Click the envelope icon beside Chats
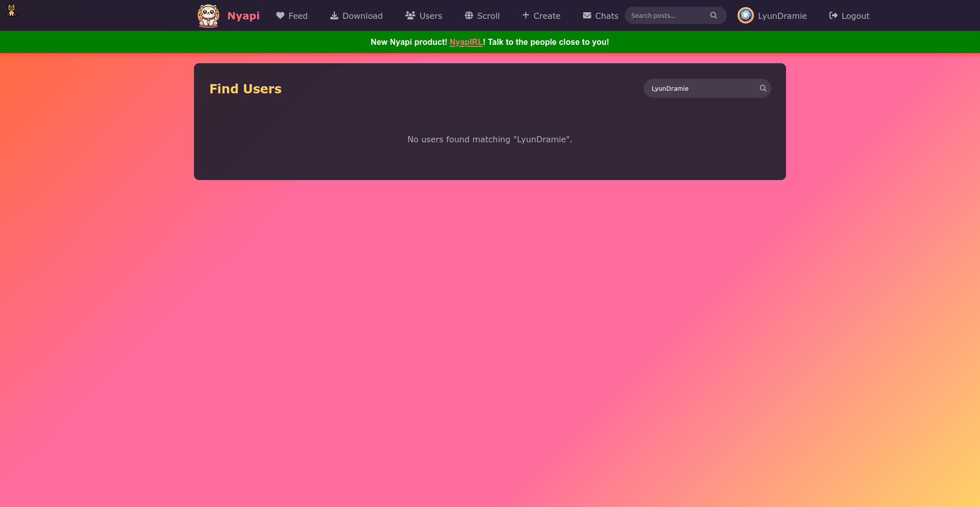Image resolution: width=980 pixels, height=507 pixels. (x=587, y=16)
